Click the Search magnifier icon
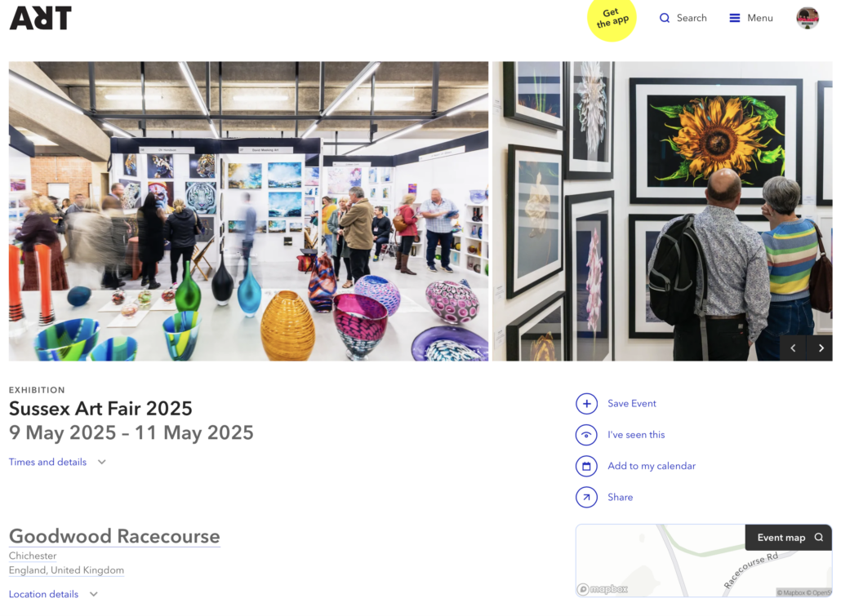Image resolution: width=841 pixels, height=616 pixels. coord(665,18)
